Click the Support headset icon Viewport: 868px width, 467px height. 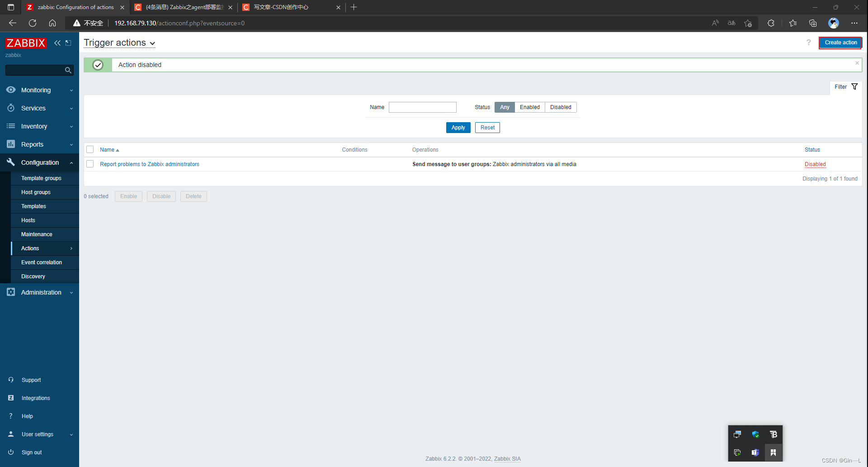tap(11, 380)
